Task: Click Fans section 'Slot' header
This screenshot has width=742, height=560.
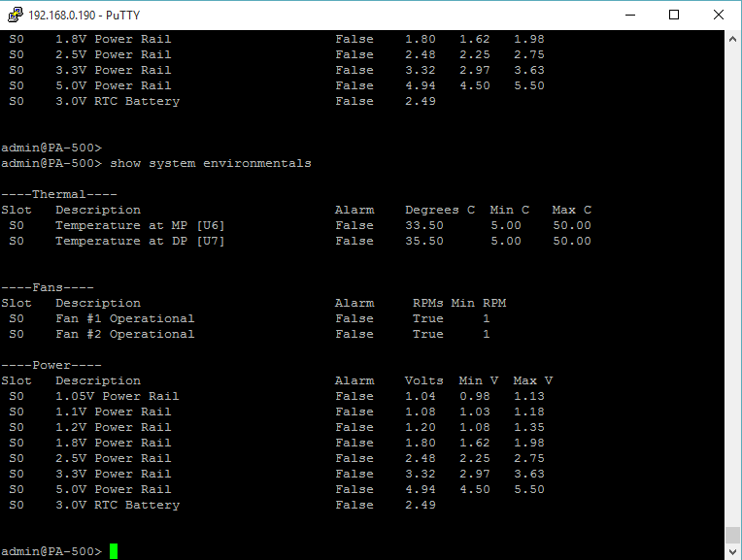Action: click(x=17, y=303)
